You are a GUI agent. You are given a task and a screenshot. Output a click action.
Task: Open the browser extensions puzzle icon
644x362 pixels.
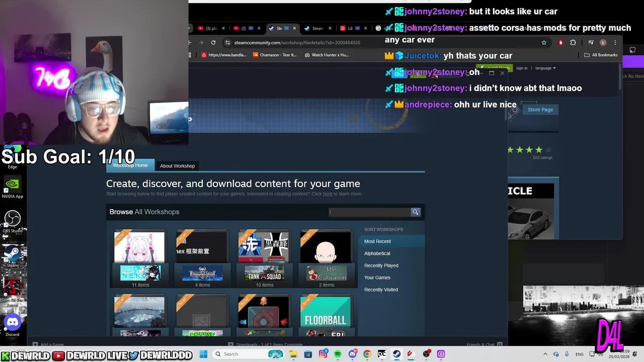click(x=573, y=43)
